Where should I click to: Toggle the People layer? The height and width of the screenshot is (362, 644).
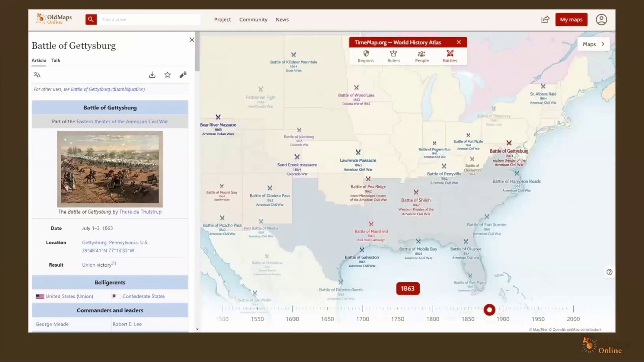[x=422, y=56]
